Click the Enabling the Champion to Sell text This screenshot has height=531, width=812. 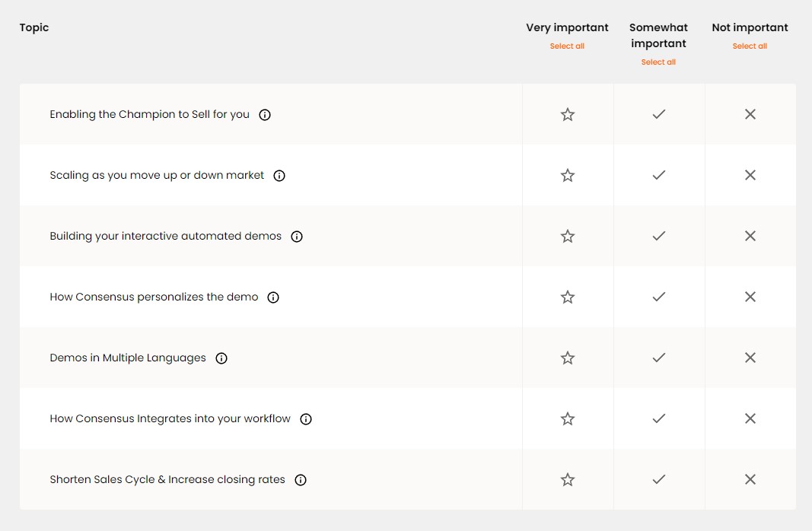(x=150, y=114)
